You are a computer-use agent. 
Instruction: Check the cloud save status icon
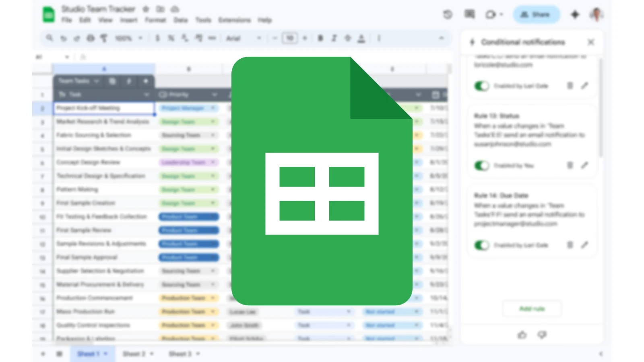pyautogui.click(x=175, y=9)
